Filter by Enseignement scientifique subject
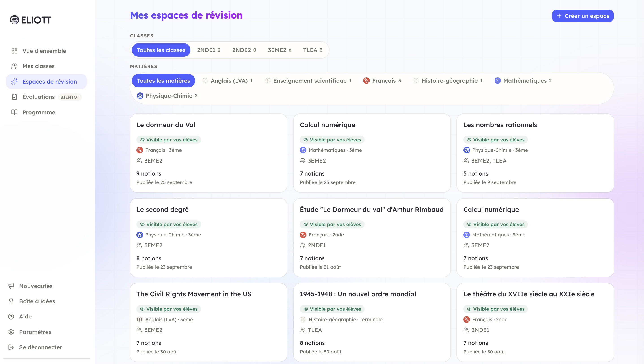This screenshot has width=644, height=364. 309,81
